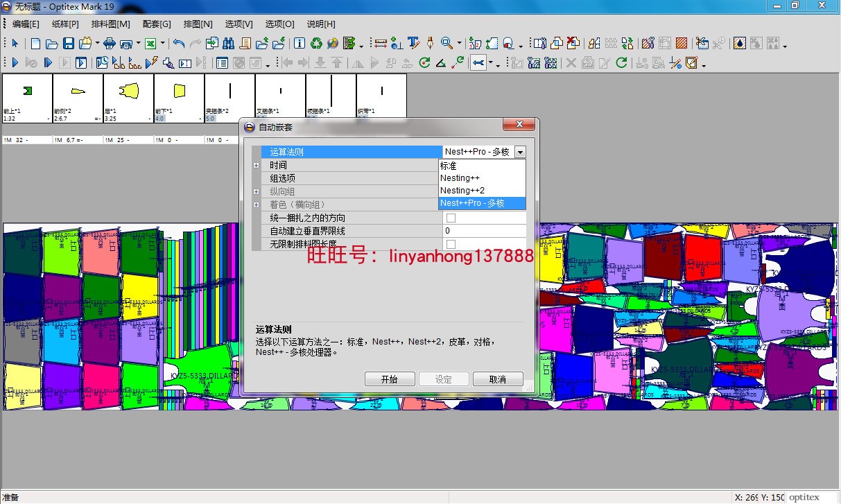
Task: Open dropdown arrow beside direction arrow icon
Action: coord(491,62)
